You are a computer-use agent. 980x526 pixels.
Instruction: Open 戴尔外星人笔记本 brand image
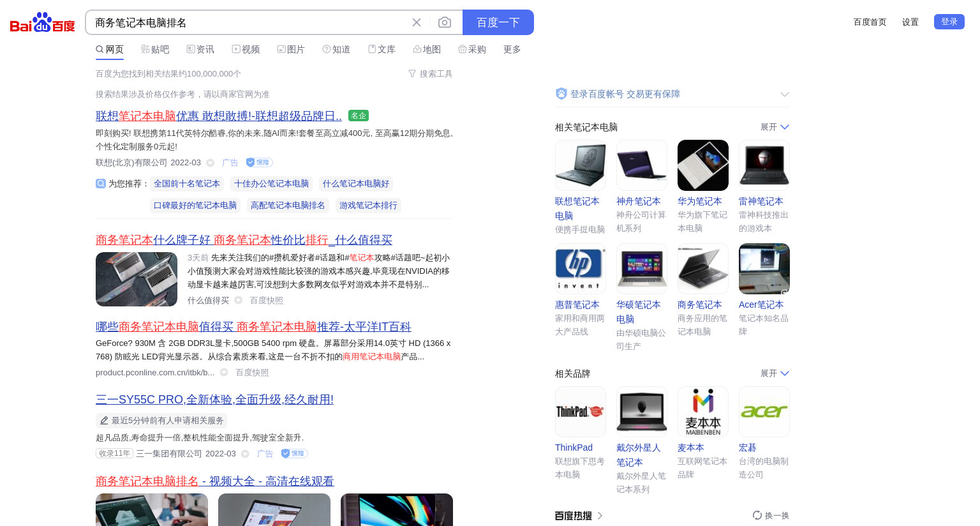tap(642, 412)
